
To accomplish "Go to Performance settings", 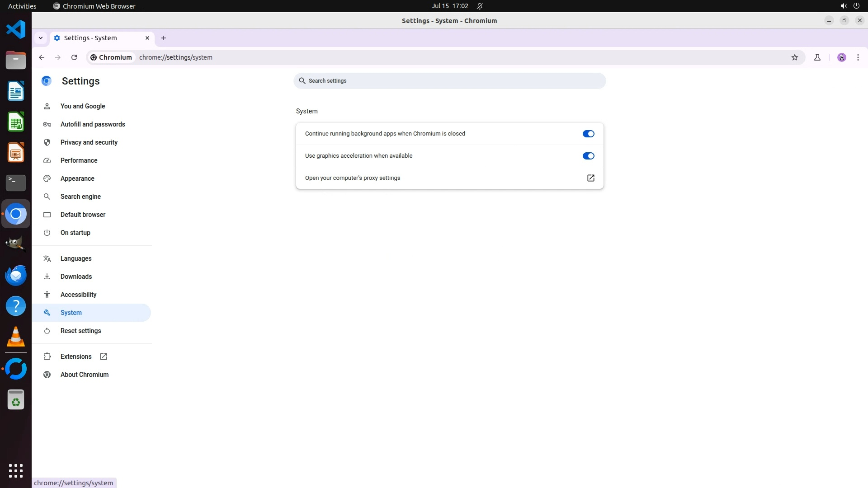I will (x=79, y=160).
